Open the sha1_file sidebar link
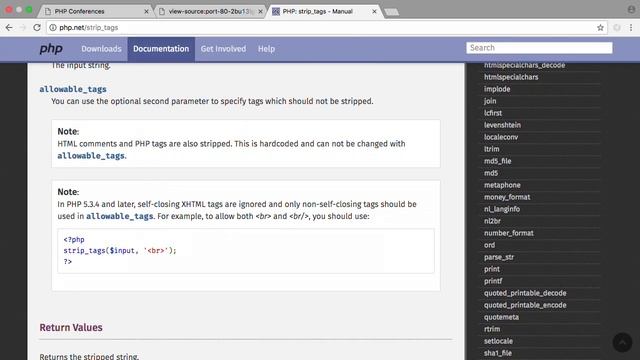 click(x=498, y=353)
